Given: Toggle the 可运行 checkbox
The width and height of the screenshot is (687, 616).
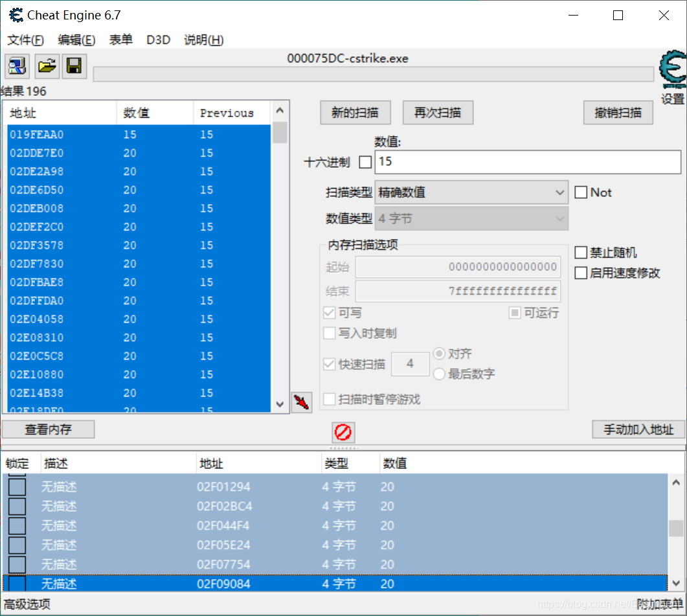Looking at the screenshot, I should click(x=515, y=313).
